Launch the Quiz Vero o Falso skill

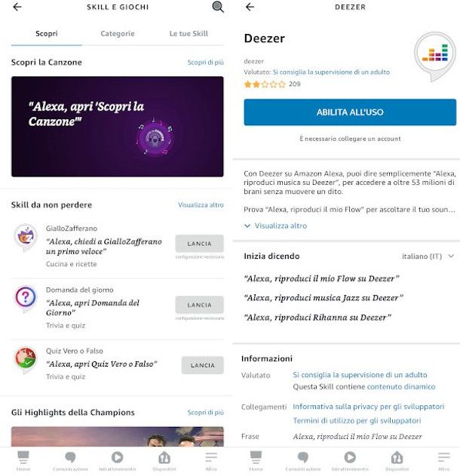pyautogui.click(x=202, y=365)
